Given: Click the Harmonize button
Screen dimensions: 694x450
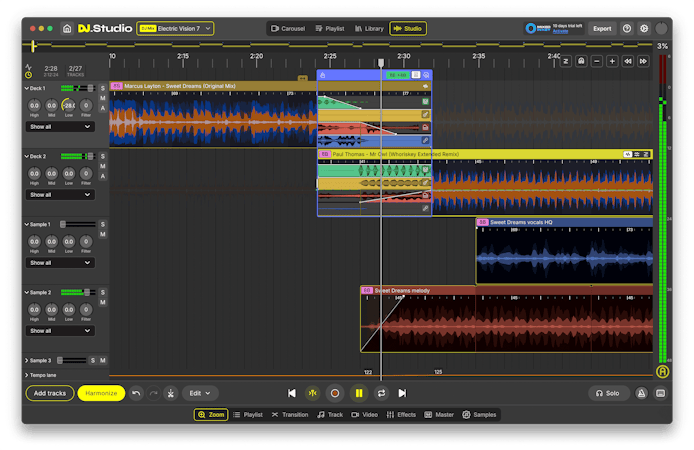Looking at the screenshot, I should pos(101,393).
